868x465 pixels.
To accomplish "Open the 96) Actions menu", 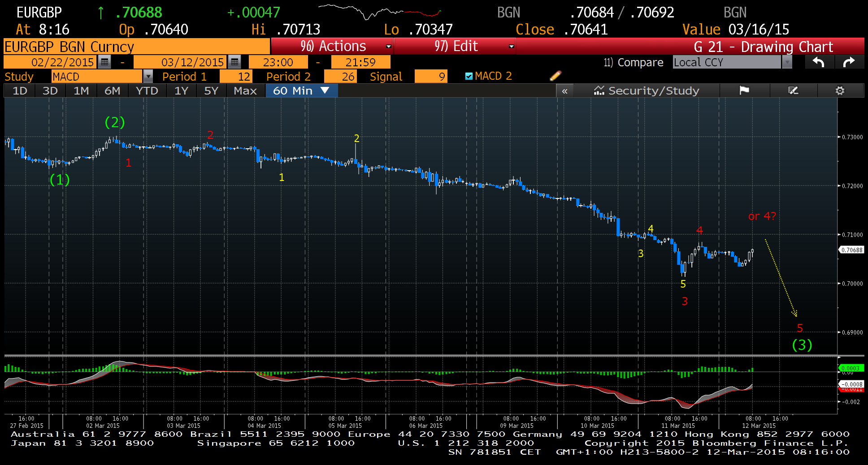I will pyautogui.click(x=332, y=46).
